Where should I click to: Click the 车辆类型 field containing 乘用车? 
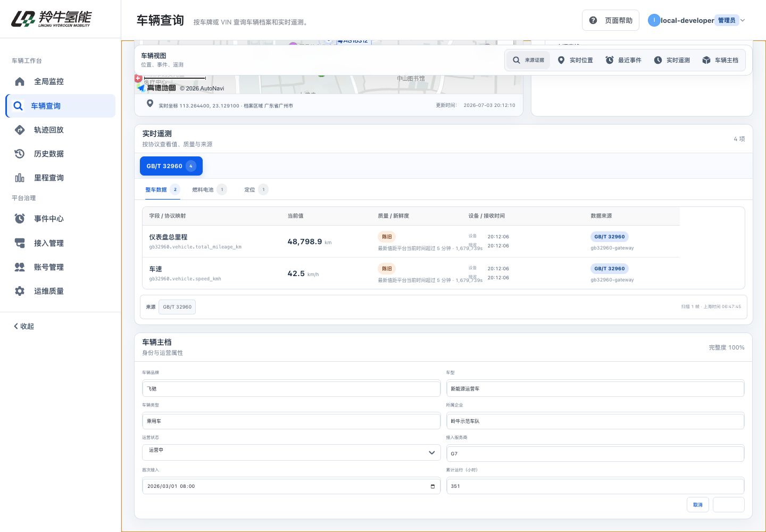292,421
